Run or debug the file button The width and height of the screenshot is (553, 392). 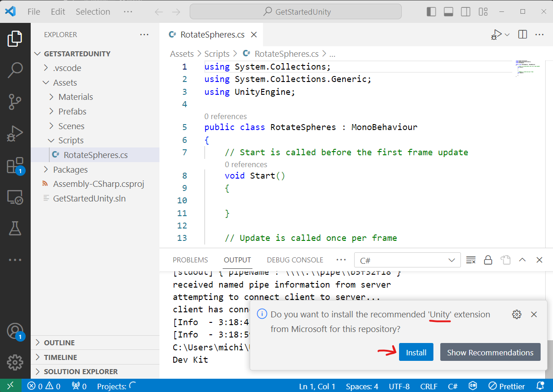pyautogui.click(x=496, y=35)
